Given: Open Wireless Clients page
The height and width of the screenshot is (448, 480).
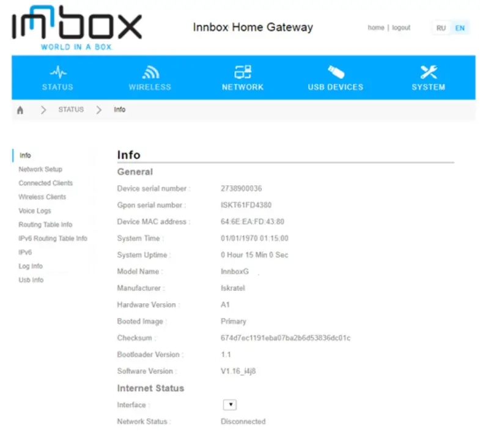Looking at the screenshot, I should click(x=42, y=197).
